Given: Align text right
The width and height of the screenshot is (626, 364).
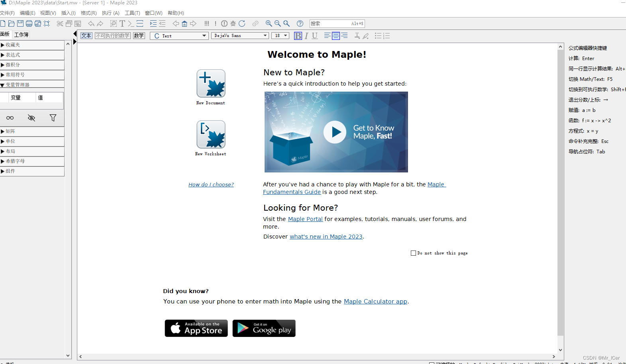Looking at the screenshot, I should coord(345,36).
